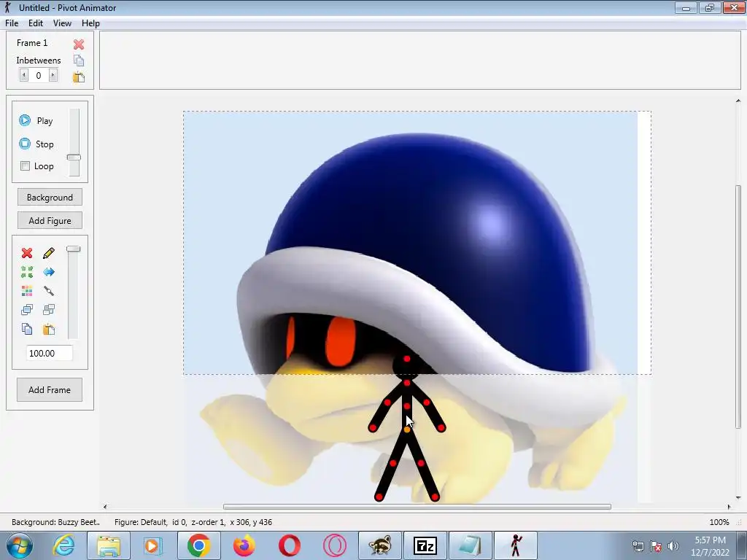Viewport: 747px width, 560px height.
Task: Click canvas scroll up arrow
Action: click(x=738, y=101)
